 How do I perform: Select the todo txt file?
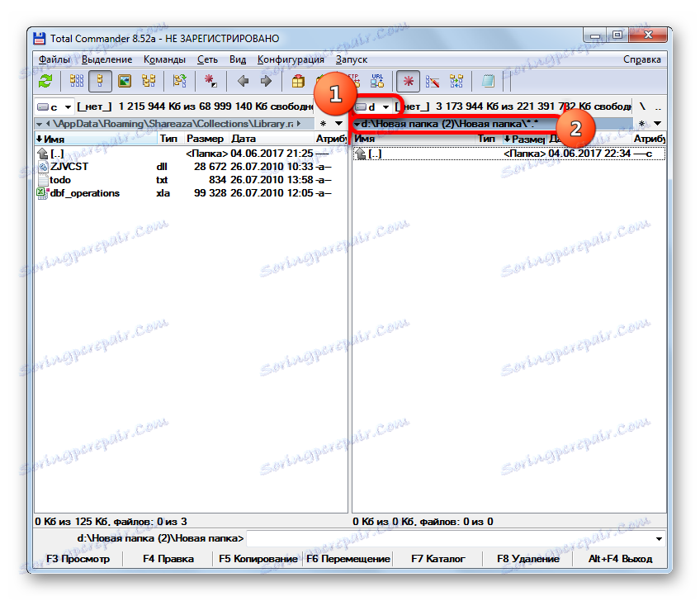(x=191, y=180)
